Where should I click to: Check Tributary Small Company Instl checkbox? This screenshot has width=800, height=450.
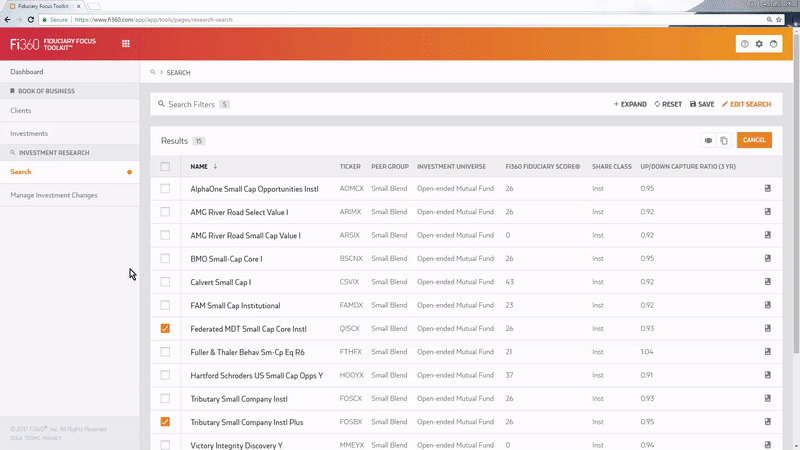(x=165, y=398)
